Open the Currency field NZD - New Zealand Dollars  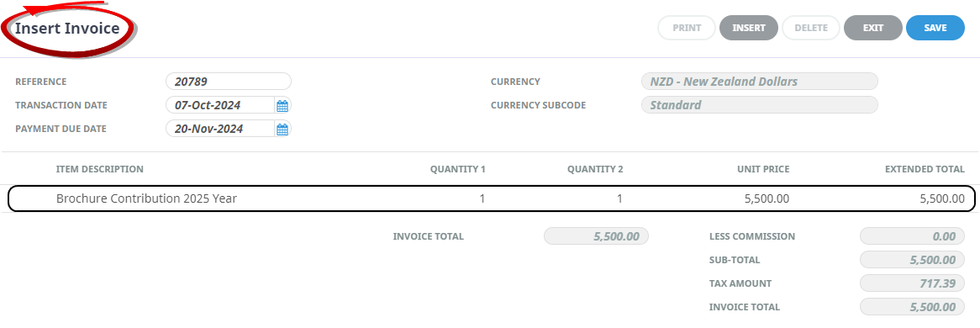[x=760, y=82]
